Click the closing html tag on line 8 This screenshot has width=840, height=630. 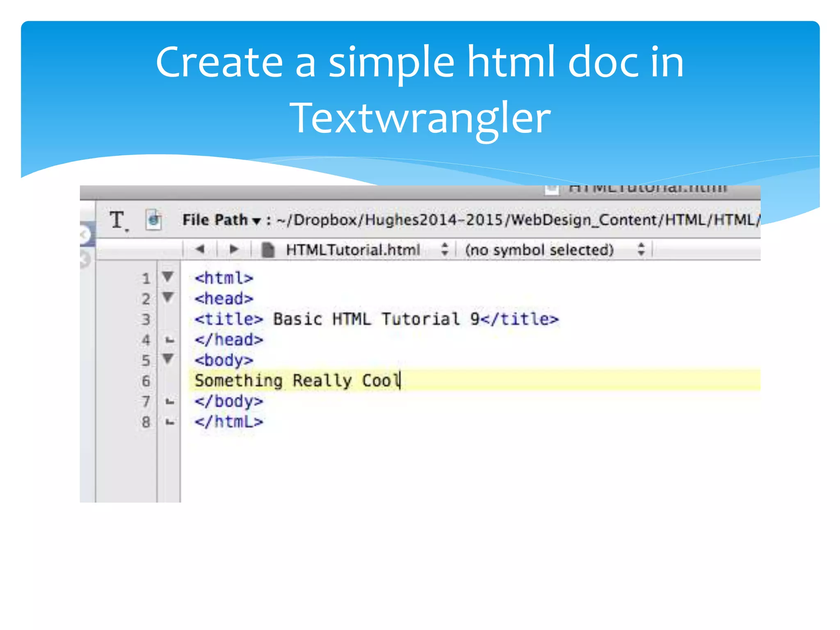point(228,422)
